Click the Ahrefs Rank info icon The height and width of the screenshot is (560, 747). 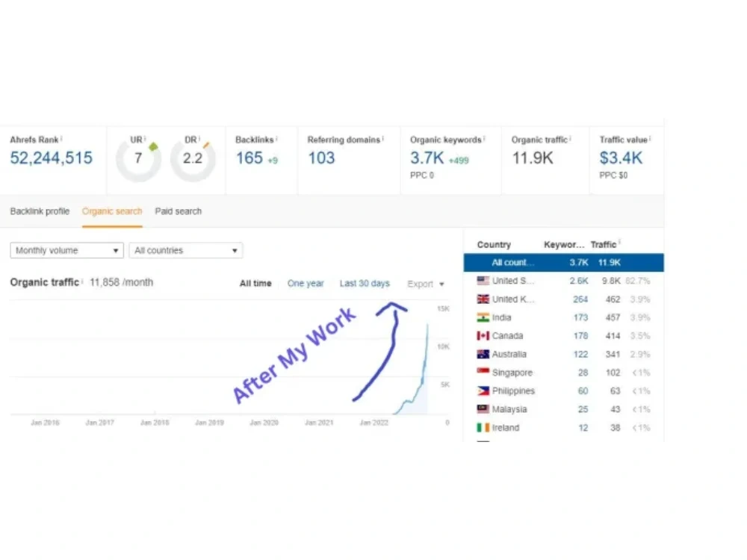(x=61, y=138)
